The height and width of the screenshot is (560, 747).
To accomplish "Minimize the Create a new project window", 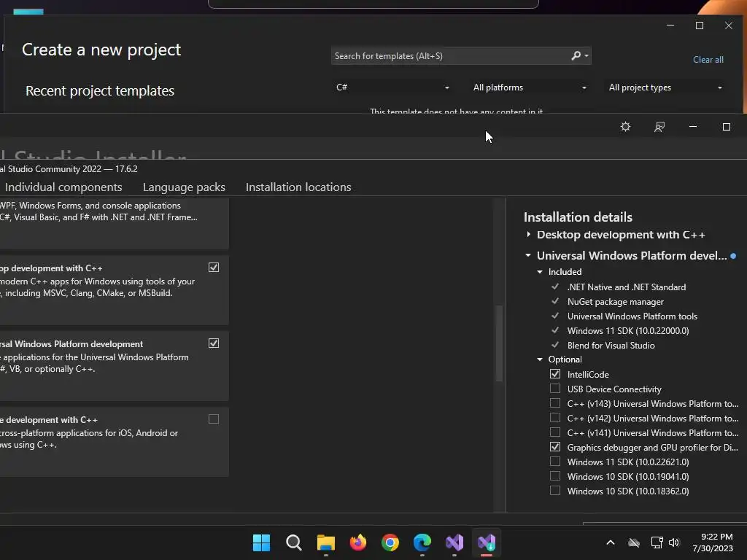I will pyautogui.click(x=670, y=26).
